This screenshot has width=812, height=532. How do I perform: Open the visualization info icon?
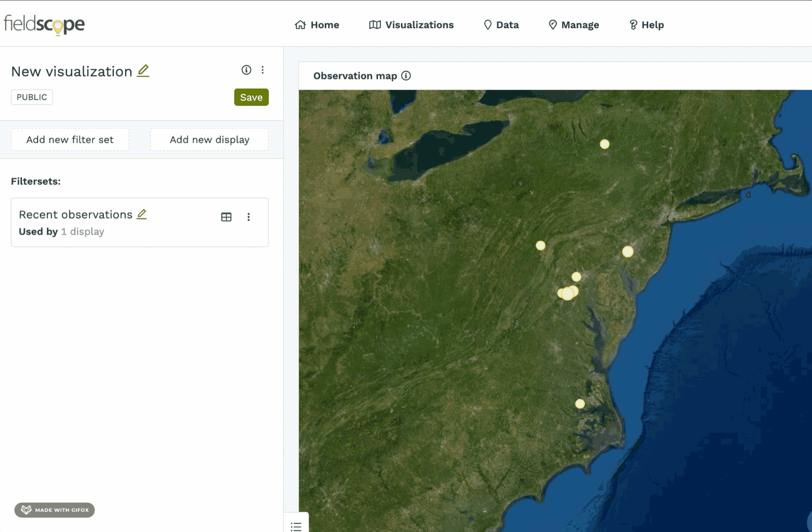246,70
